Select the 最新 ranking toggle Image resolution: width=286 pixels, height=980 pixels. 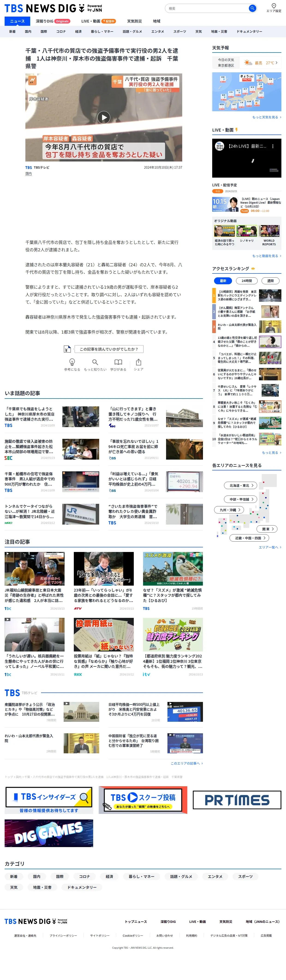[x=223, y=281]
